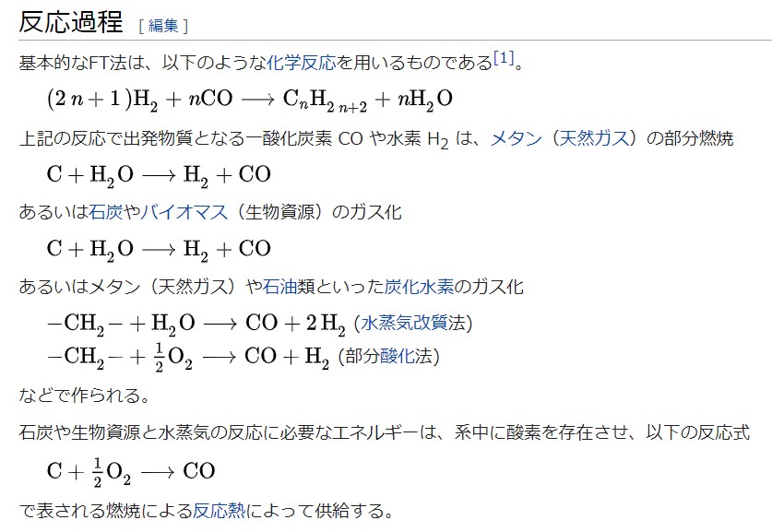Screen dimensions: 772x532
Task: Open the 化学反応 link
Action: click(301, 64)
